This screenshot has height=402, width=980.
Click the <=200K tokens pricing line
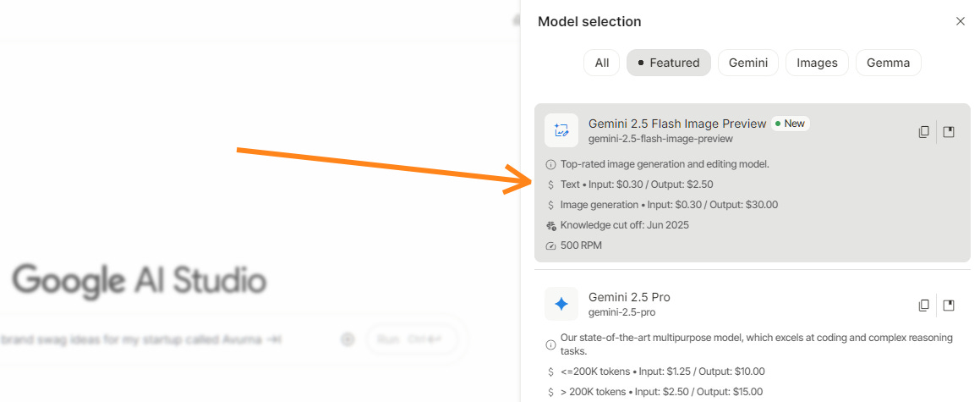click(x=663, y=372)
